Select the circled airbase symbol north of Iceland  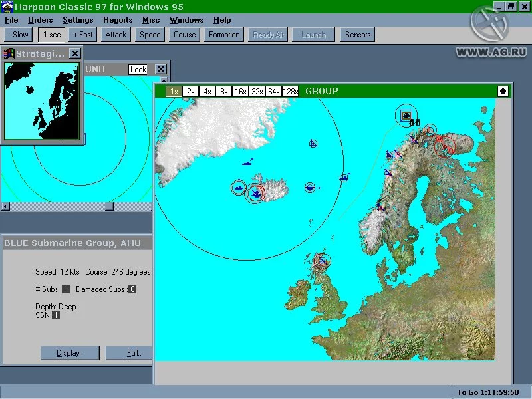coord(313,144)
